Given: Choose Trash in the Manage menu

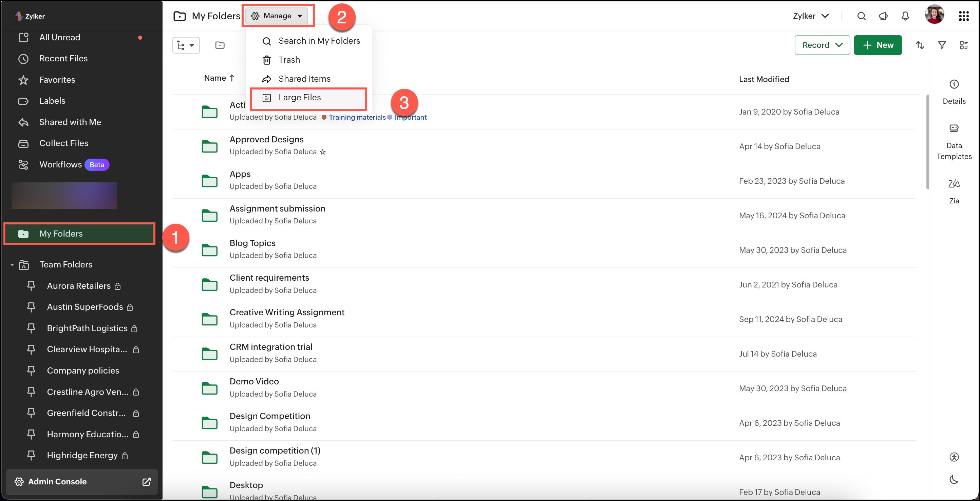Looking at the screenshot, I should click(x=289, y=60).
